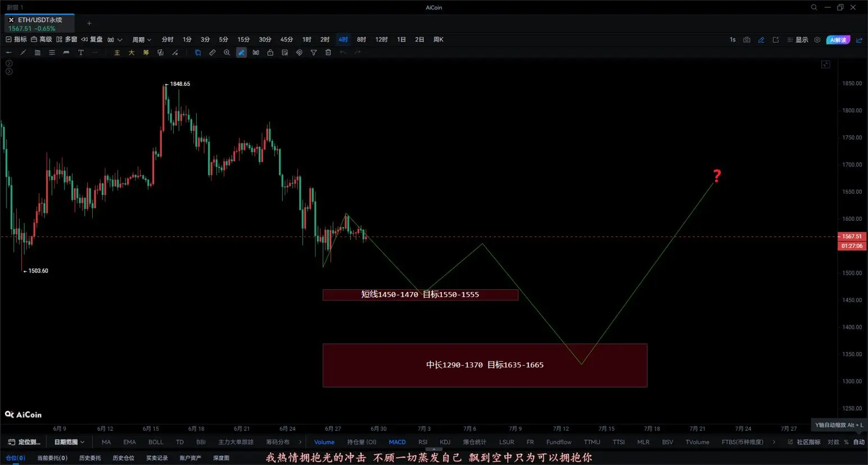
Task: Select the parallel lines drawing tool
Action: coord(52,53)
